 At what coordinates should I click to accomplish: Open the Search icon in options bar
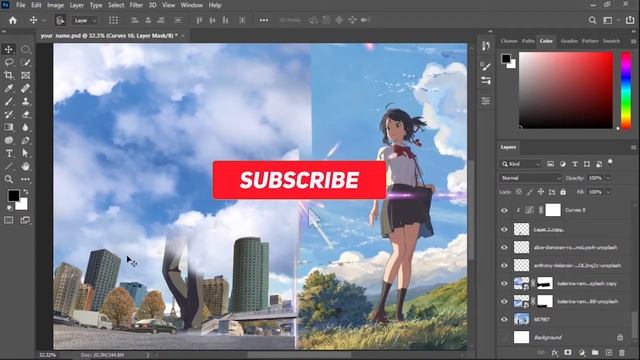pyautogui.click(x=592, y=20)
